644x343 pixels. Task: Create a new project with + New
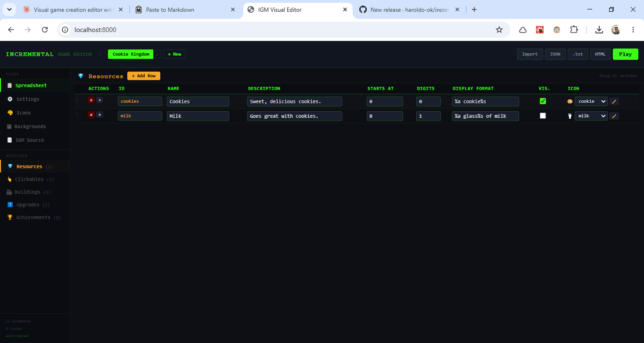(x=174, y=54)
